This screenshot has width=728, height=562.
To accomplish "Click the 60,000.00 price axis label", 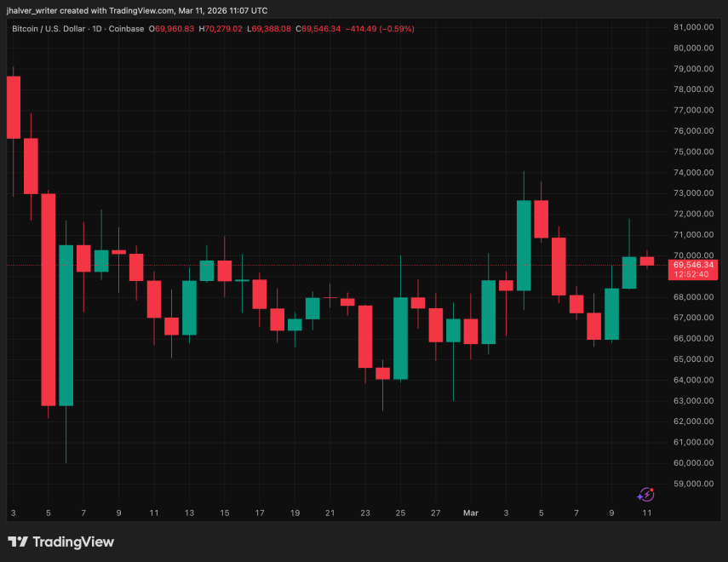I will [692, 463].
